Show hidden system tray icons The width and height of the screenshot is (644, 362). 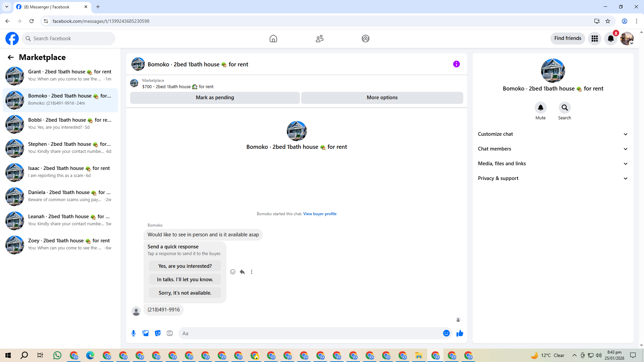click(575, 355)
